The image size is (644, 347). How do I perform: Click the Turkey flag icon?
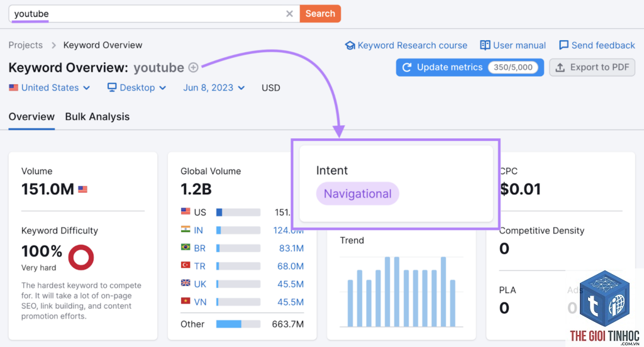[186, 265]
